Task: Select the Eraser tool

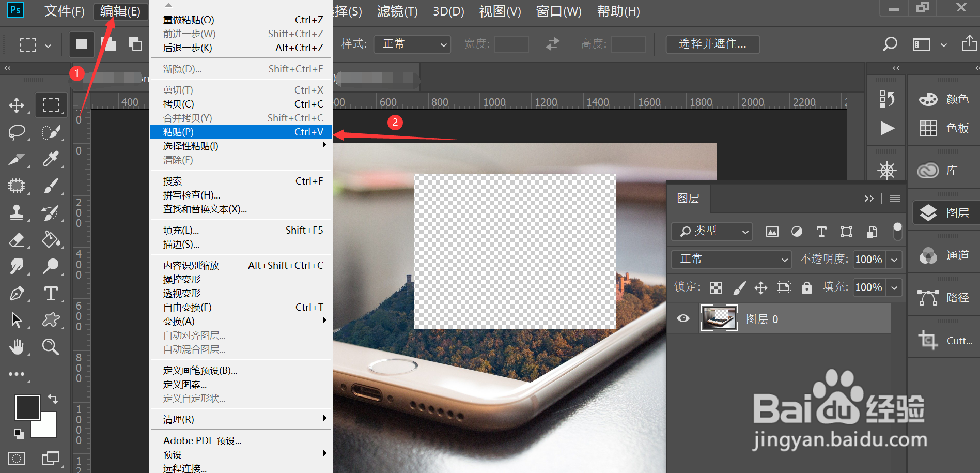Action: pos(17,239)
